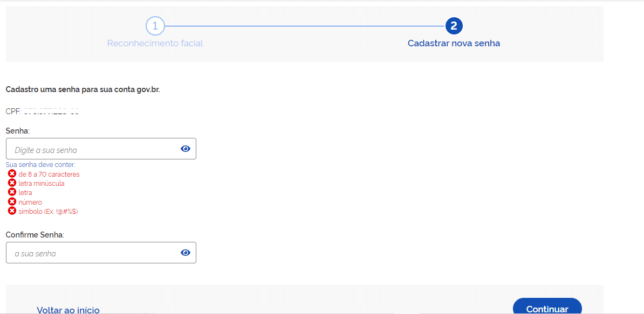Select step 1 circle in progress stepper
Viewport: 644px width, 314px height.
[x=155, y=26]
